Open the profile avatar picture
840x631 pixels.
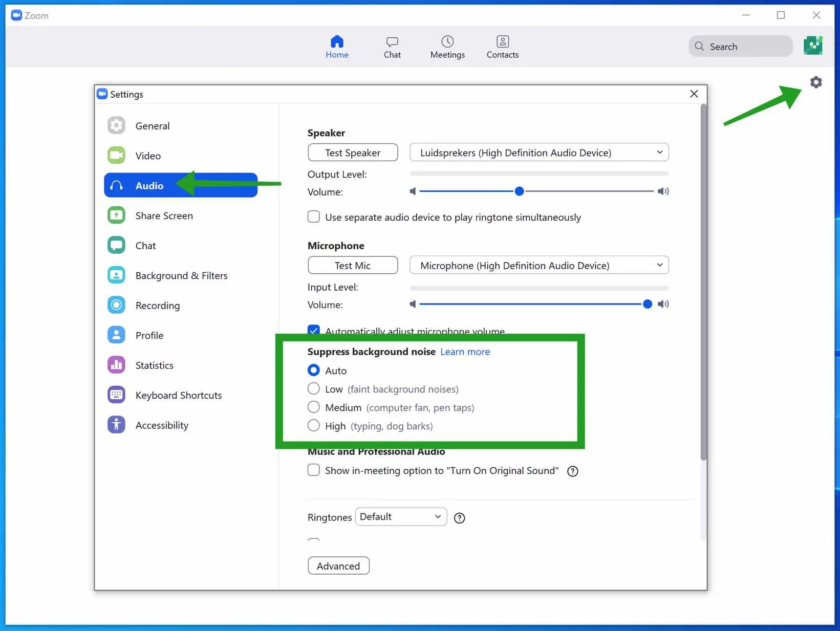point(813,46)
